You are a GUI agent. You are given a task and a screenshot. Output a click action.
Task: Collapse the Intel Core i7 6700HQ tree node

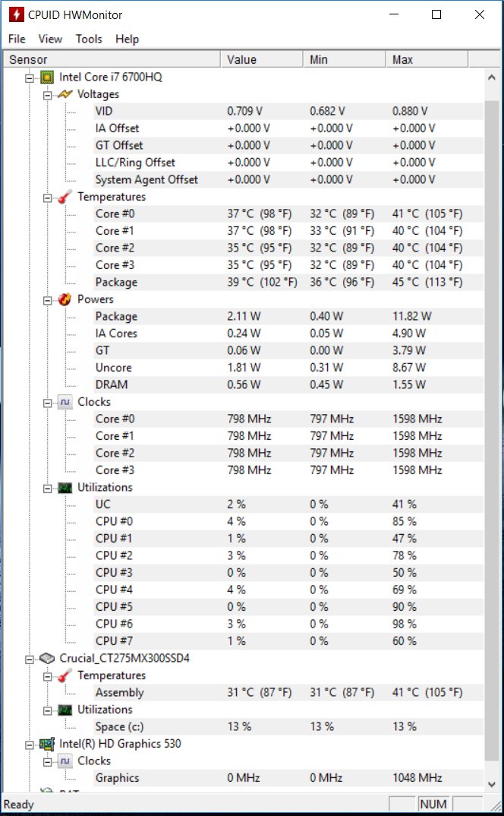coord(30,78)
